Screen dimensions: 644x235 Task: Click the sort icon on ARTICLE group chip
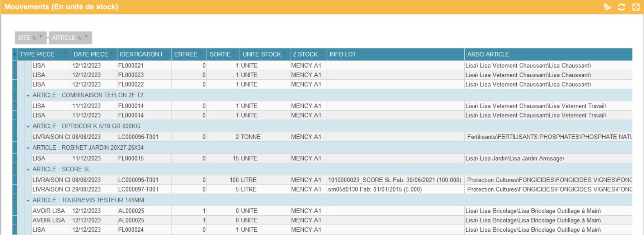[x=80, y=38]
